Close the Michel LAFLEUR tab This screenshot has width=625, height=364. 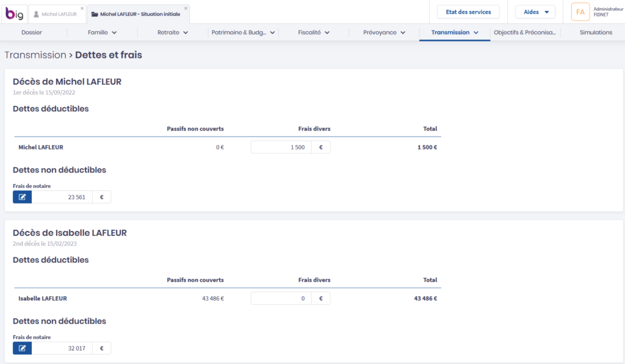[x=82, y=9]
